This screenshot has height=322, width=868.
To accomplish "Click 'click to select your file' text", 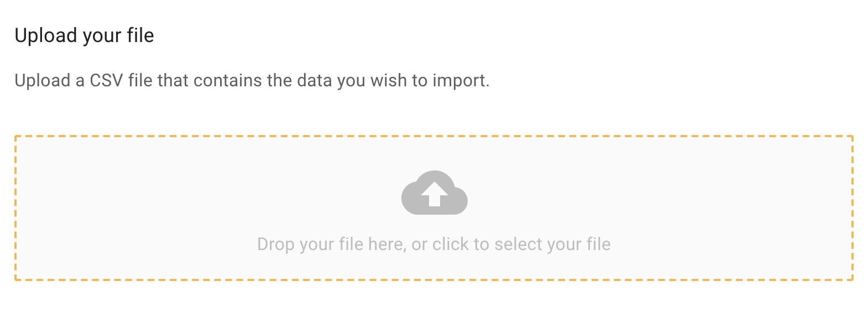I will pyautogui.click(x=521, y=244).
